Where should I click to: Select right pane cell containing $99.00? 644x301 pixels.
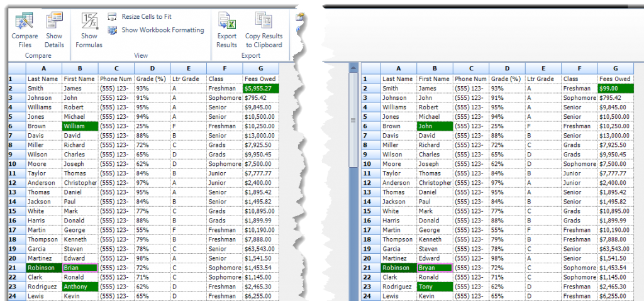(x=616, y=89)
